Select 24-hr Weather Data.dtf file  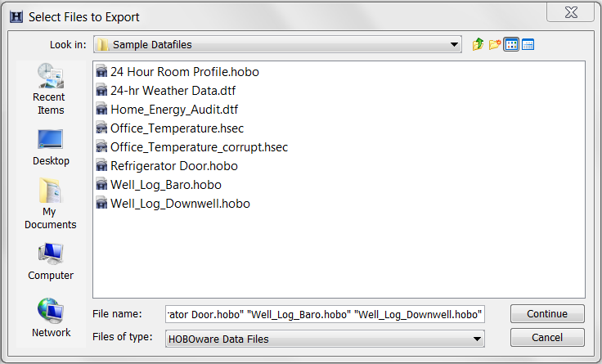176,91
